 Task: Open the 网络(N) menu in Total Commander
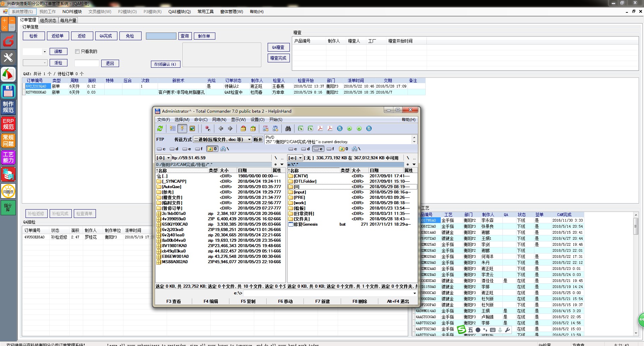219,120
